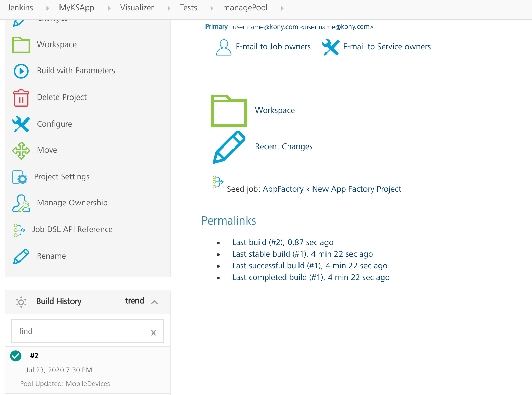
Task: Go to MyKSApp in the breadcrumb
Action: tap(77, 8)
